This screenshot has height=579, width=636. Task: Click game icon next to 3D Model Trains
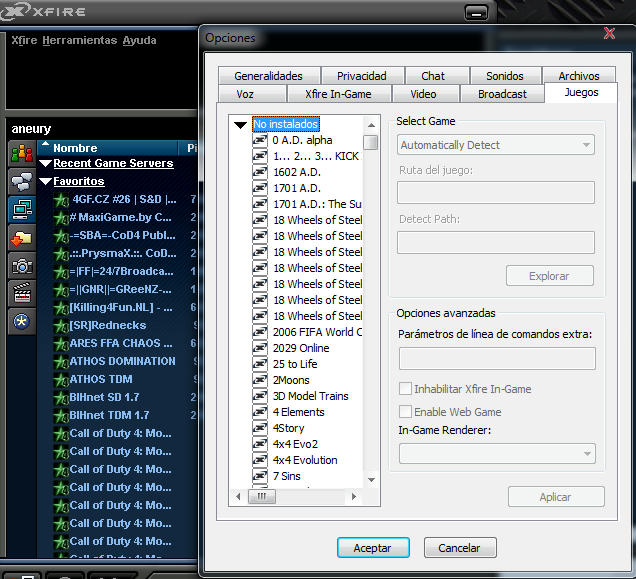click(260, 396)
